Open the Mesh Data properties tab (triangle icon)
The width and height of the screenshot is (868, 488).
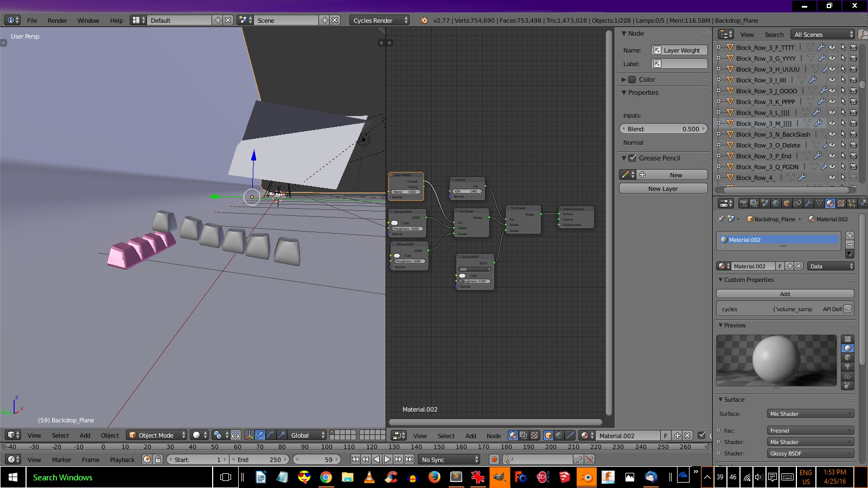pyautogui.click(x=819, y=203)
